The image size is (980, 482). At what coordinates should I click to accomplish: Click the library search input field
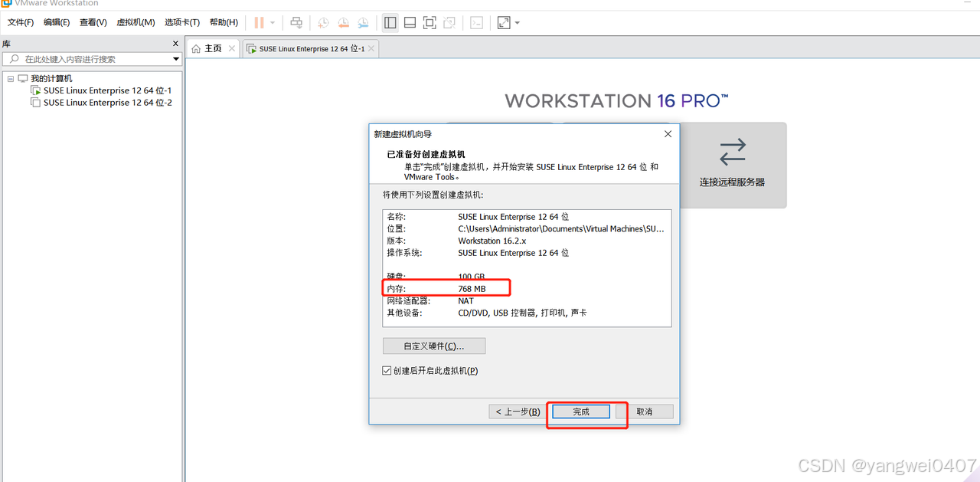(92, 59)
